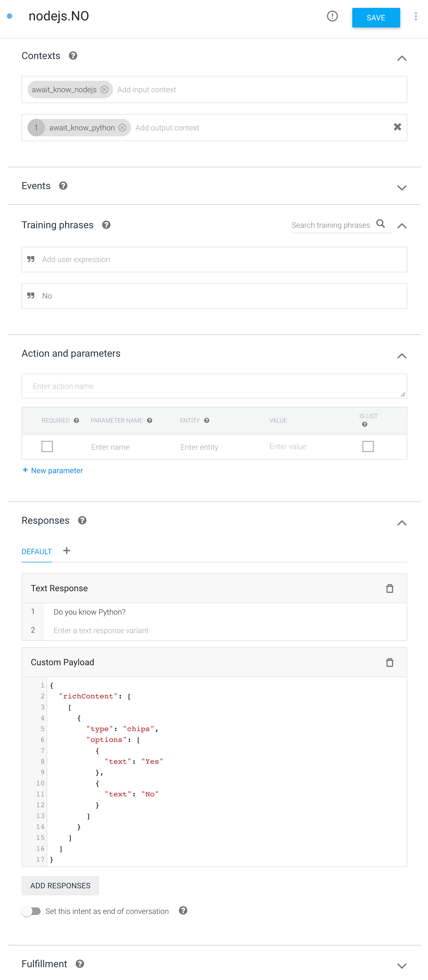The image size is (428, 980).
Task: Add a new response tab with plus icon
Action: point(67,550)
